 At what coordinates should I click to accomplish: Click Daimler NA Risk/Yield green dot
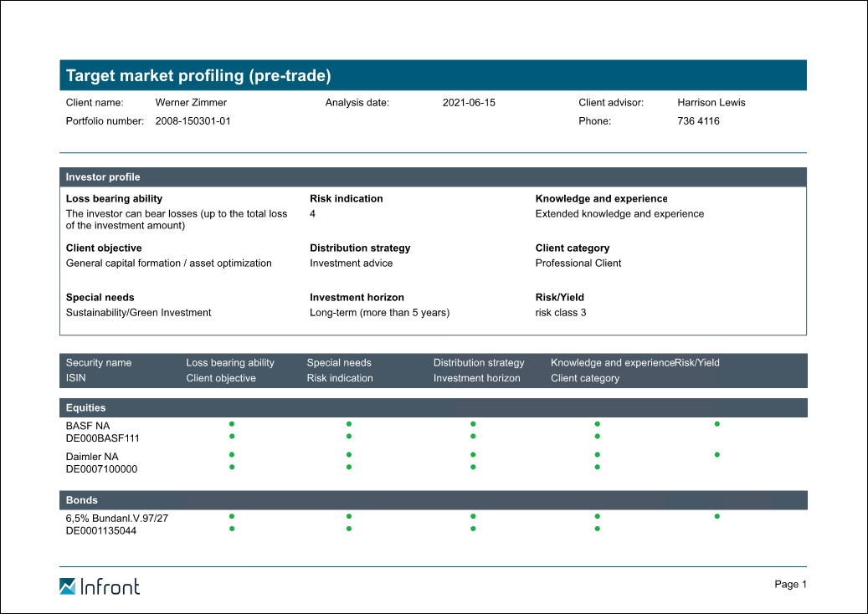(717, 455)
